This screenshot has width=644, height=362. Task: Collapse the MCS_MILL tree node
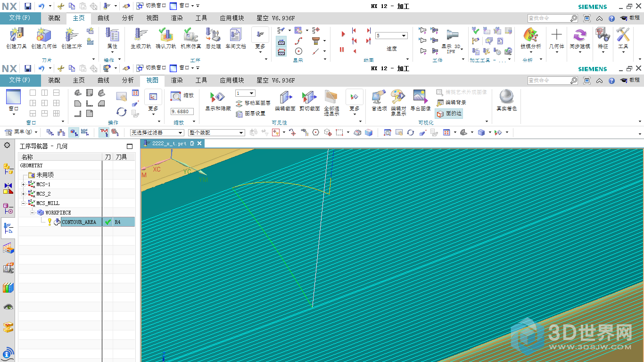tap(24, 203)
